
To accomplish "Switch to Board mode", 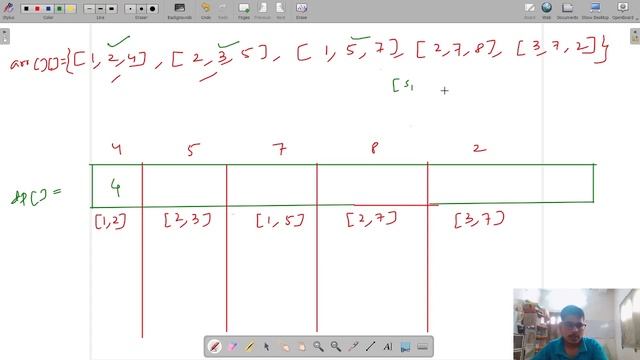I will click(x=530, y=10).
